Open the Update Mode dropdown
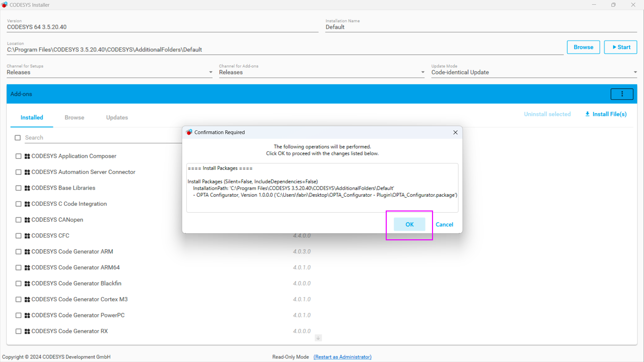 635,72
